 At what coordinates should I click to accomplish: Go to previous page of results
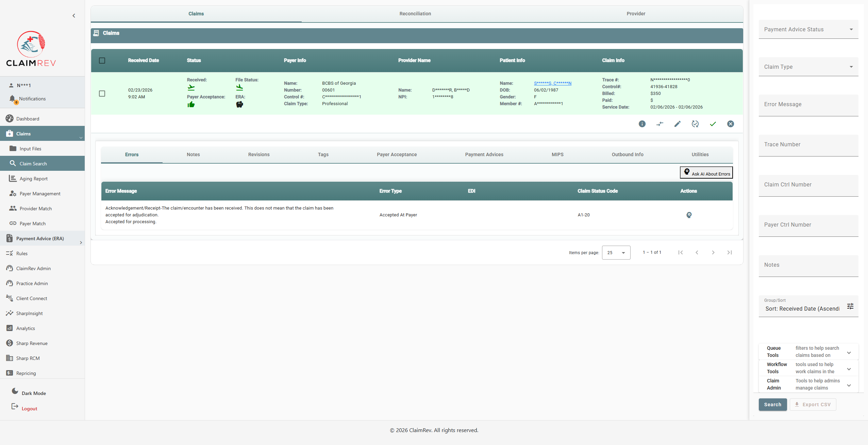[697, 252]
